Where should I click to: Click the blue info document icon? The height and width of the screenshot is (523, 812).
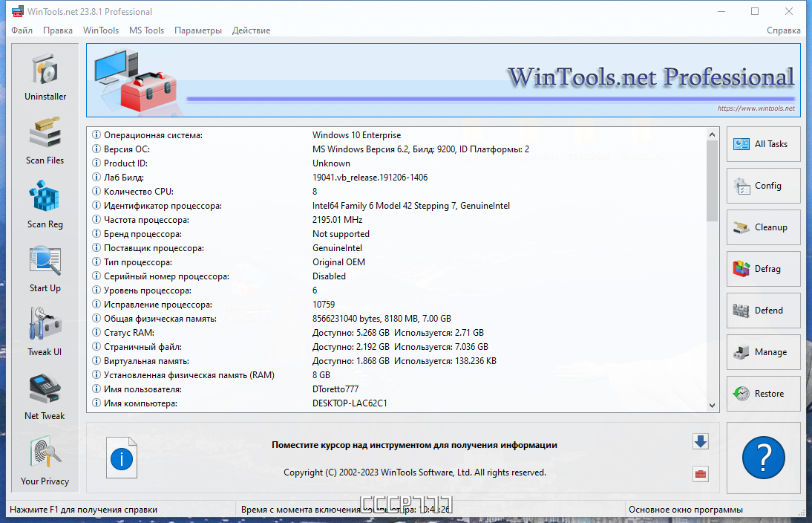(x=122, y=458)
